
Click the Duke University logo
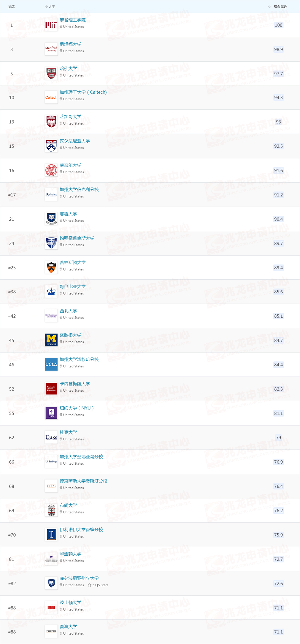(51, 437)
